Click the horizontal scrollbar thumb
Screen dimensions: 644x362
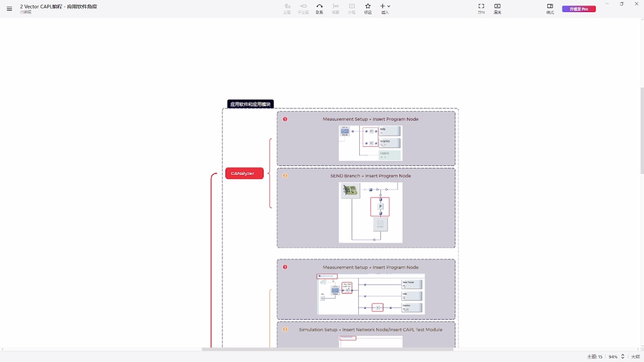327,349
